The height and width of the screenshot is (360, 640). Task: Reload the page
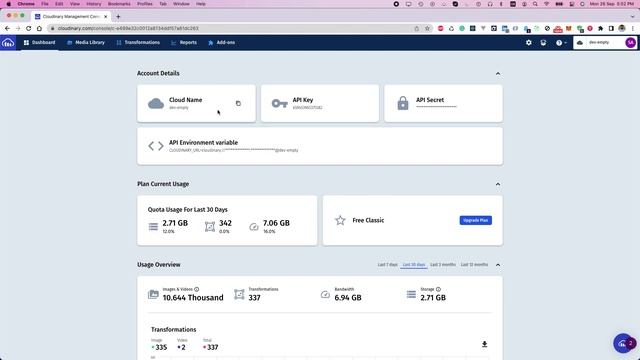(x=29, y=29)
